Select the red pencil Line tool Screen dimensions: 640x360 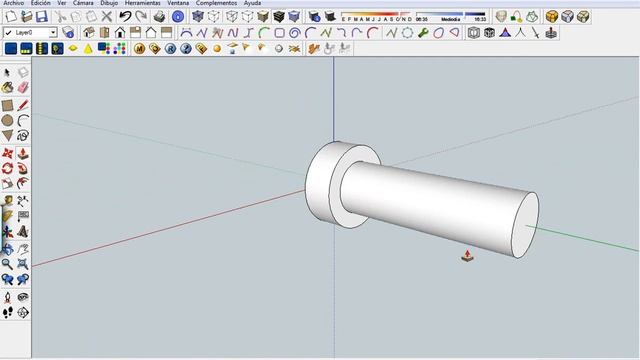23,105
